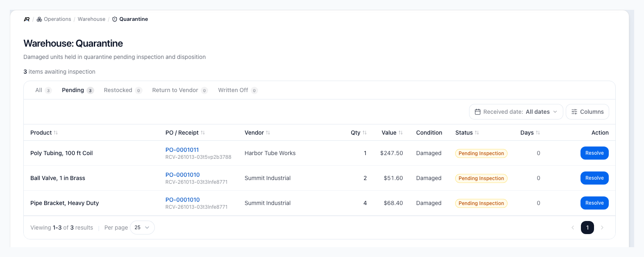Open the Restocked tab

tap(123, 90)
